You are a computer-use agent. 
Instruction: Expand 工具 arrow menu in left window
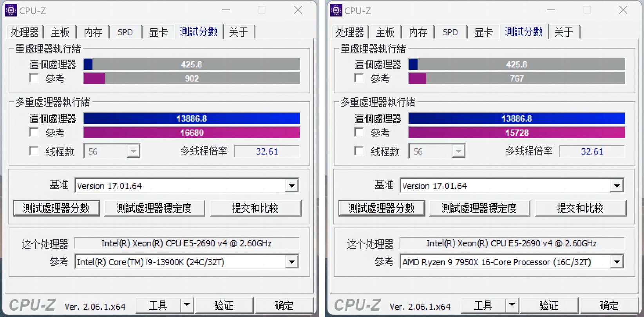(x=187, y=305)
